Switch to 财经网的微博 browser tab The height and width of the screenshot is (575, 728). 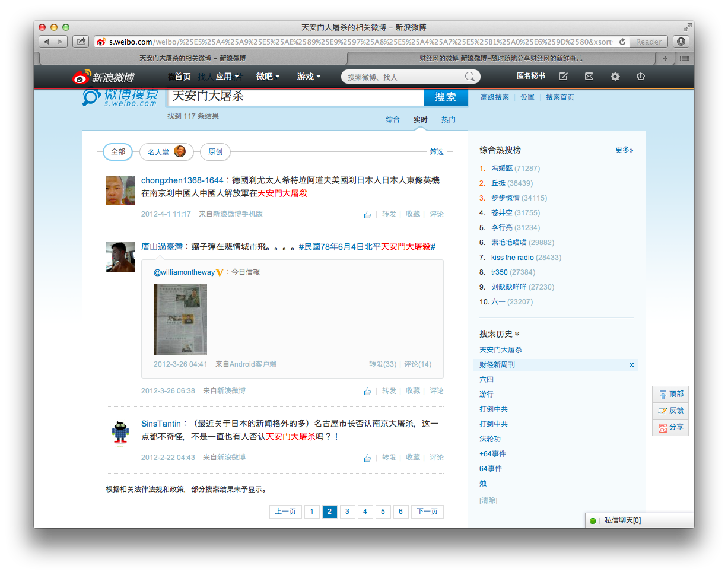click(500, 58)
